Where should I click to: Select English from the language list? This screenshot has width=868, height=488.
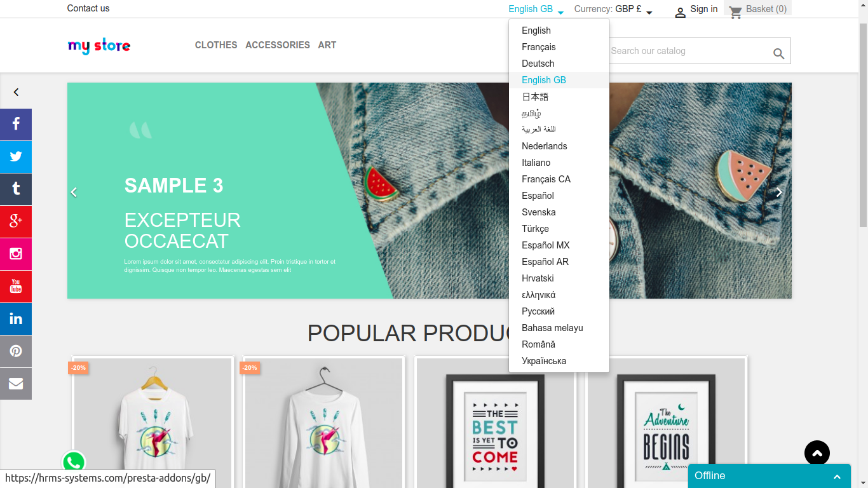(559, 30)
